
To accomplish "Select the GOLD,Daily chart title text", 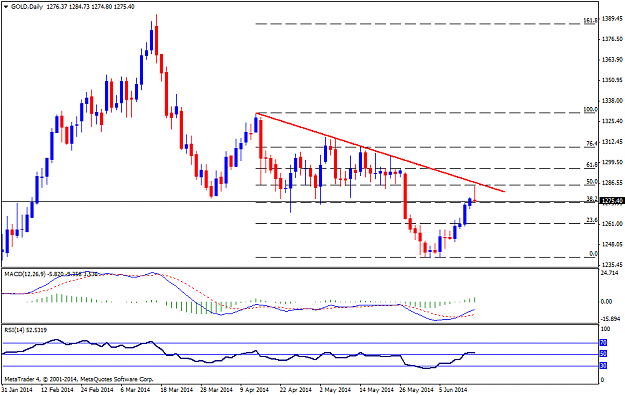I will pyautogui.click(x=27, y=7).
